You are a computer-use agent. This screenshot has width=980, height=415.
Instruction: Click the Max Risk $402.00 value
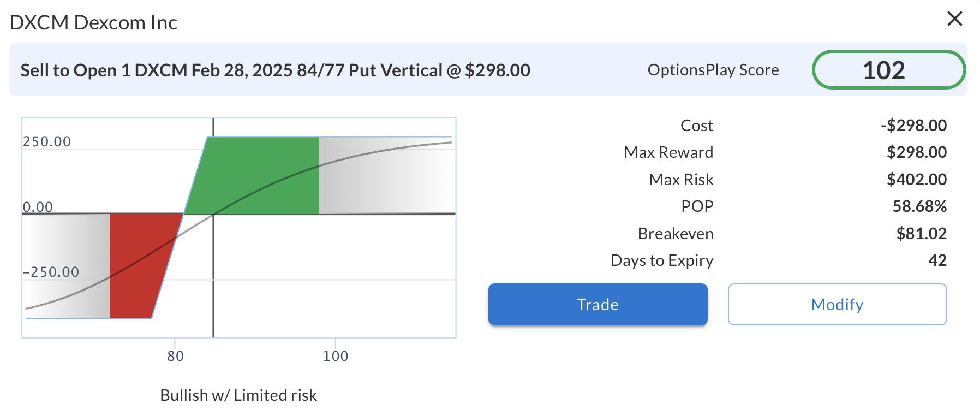coord(916,179)
